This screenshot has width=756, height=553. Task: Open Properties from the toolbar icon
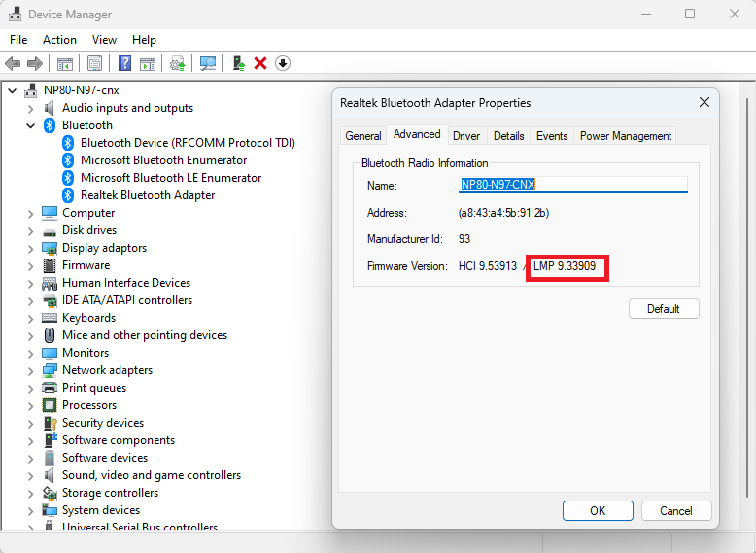[94, 63]
